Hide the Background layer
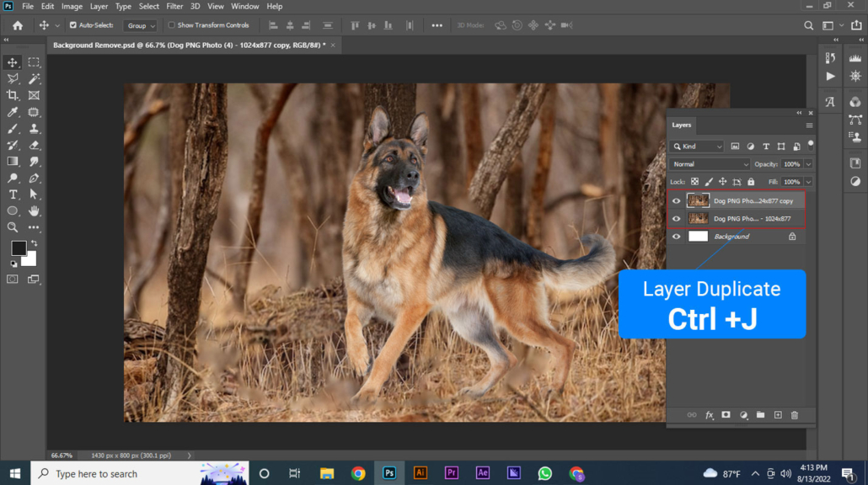The height and width of the screenshot is (485, 868). tap(676, 237)
